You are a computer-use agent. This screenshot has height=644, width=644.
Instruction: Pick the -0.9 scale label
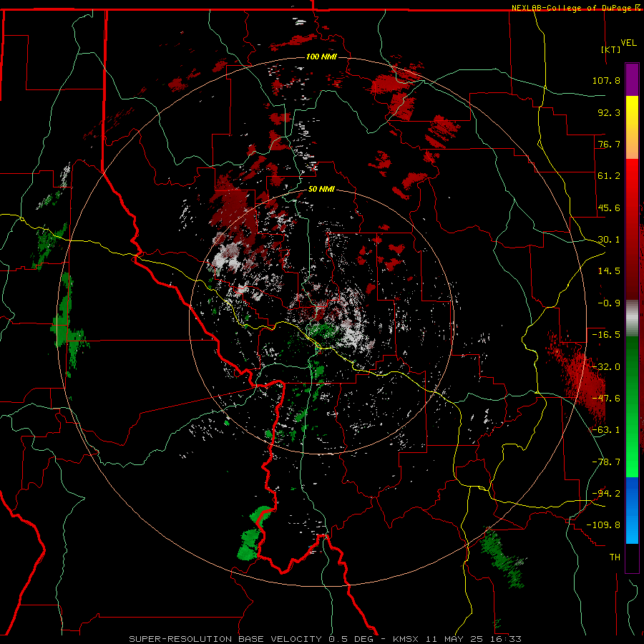point(609,303)
